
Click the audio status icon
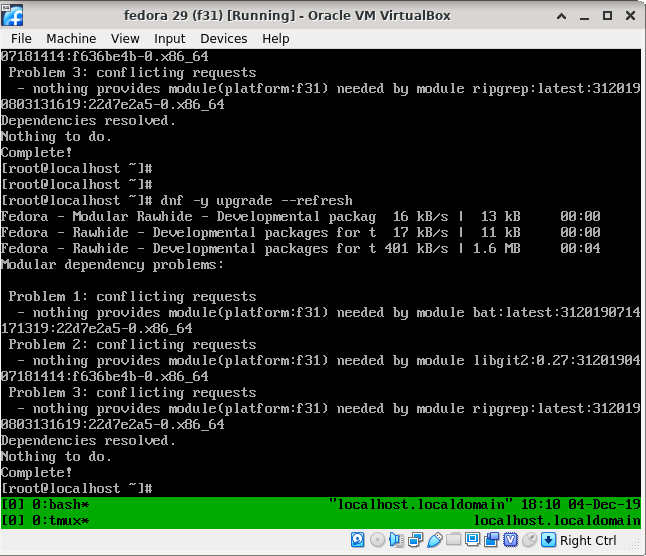[396, 540]
